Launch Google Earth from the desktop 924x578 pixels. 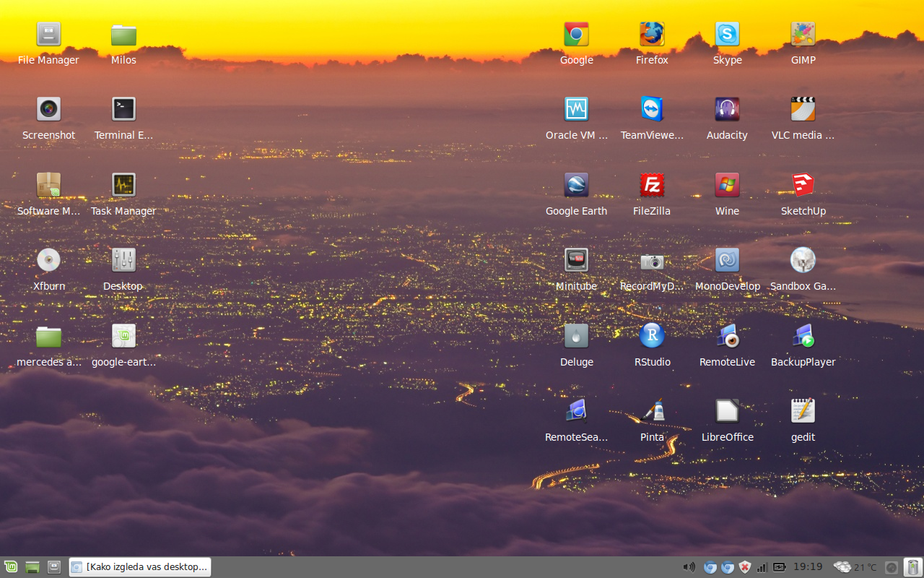[576, 185]
